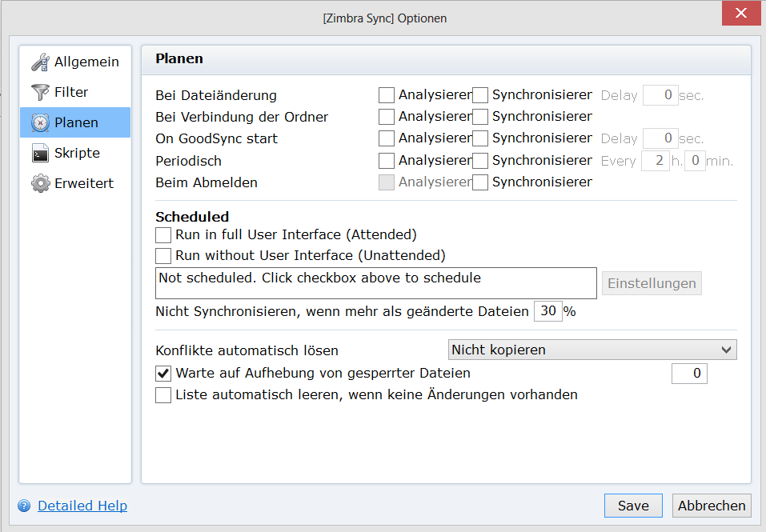Image resolution: width=766 pixels, height=532 pixels.
Task: Switch to the Erweitert tab label
Action: 84,183
